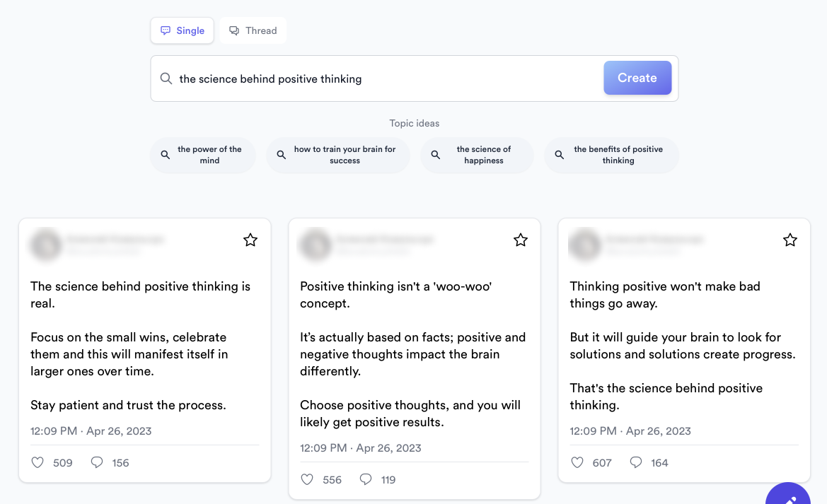The image size is (827, 504).
Task: Favorite the 'Thinking positive won't make bad things' card
Action: coord(790,240)
